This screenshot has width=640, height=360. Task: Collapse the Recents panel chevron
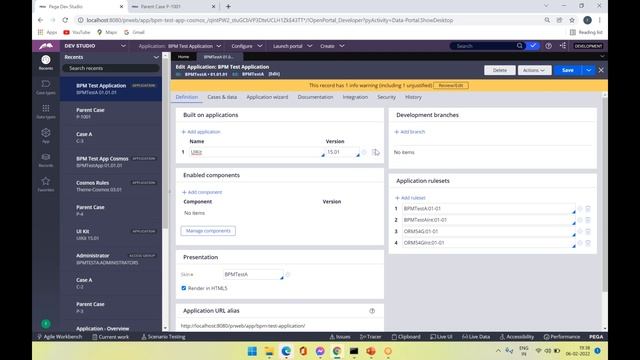coord(156,58)
